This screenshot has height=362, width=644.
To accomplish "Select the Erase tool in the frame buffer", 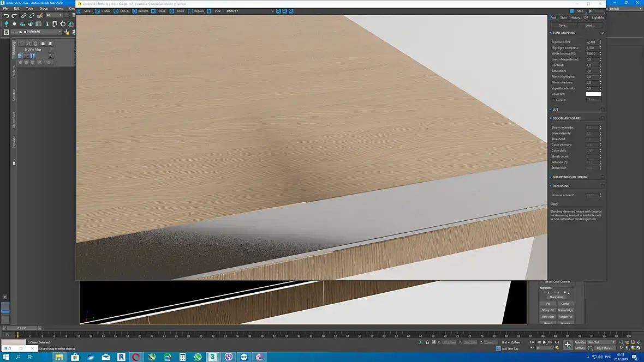I will tap(158, 11).
